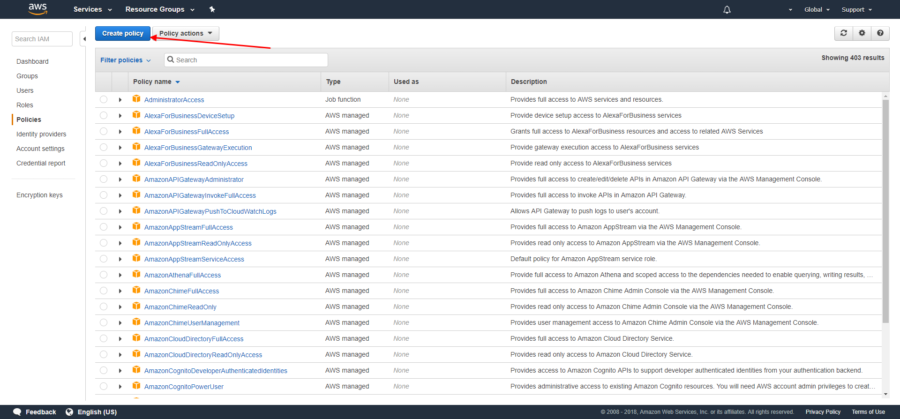Viewport: 900px width, 419px height.
Task: Open the Policy actions dropdown
Action: pos(187,33)
